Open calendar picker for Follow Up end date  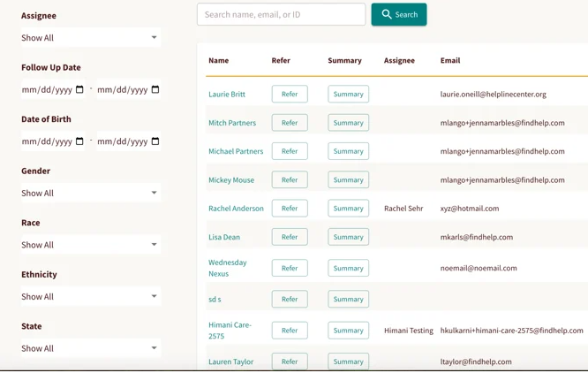click(x=155, y=89)
